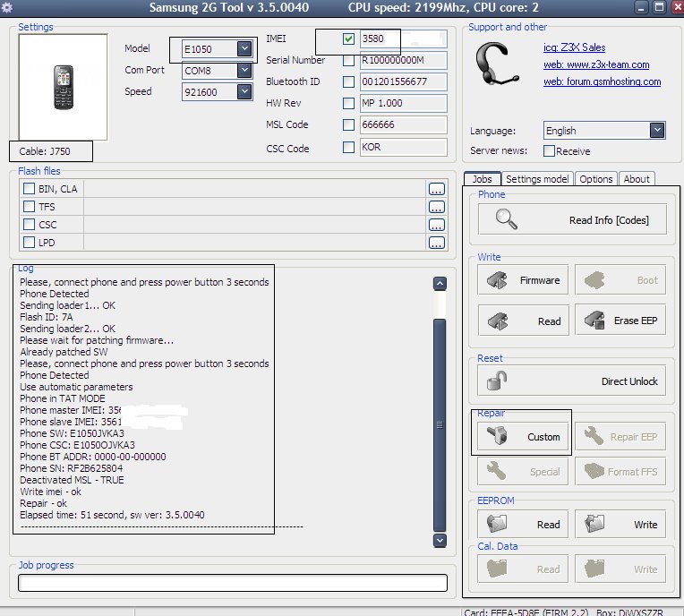Enable the CSC Code checkbox
The image size is (684, 616).
348,147
